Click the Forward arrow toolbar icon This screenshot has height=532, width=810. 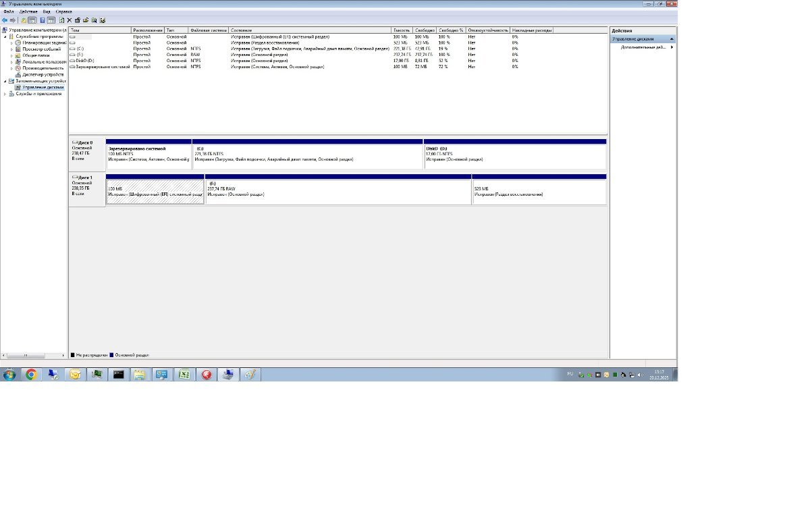(13, 20)
